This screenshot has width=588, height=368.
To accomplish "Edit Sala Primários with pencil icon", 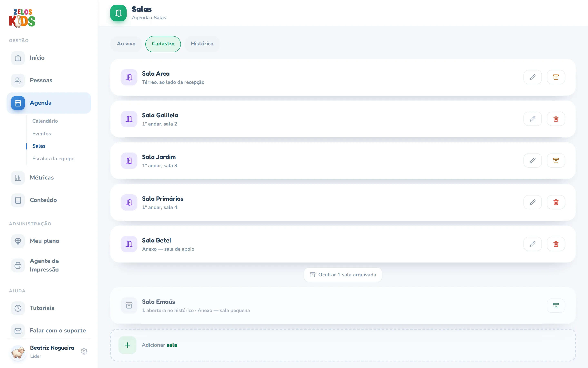I will (x=532, y=202).
